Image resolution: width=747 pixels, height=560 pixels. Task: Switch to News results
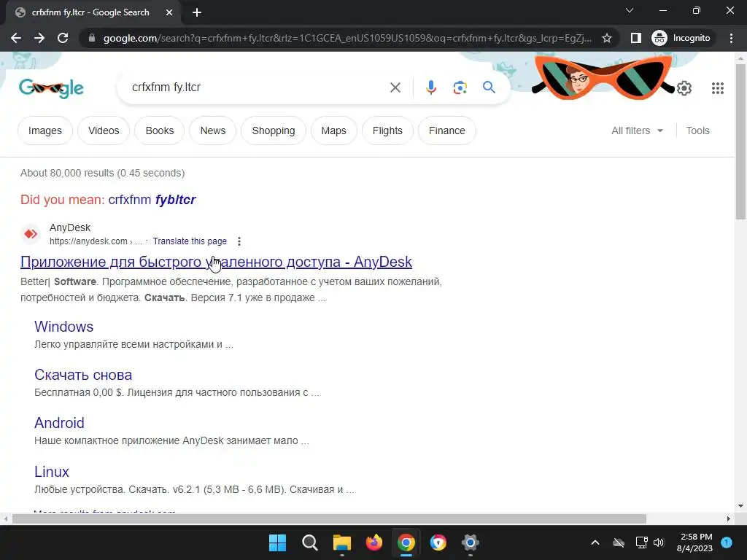tap(212, 131)
